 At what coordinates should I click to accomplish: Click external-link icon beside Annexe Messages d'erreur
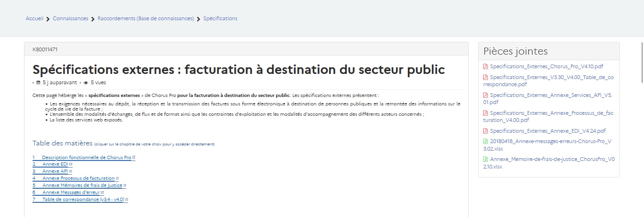pos(102,193)
